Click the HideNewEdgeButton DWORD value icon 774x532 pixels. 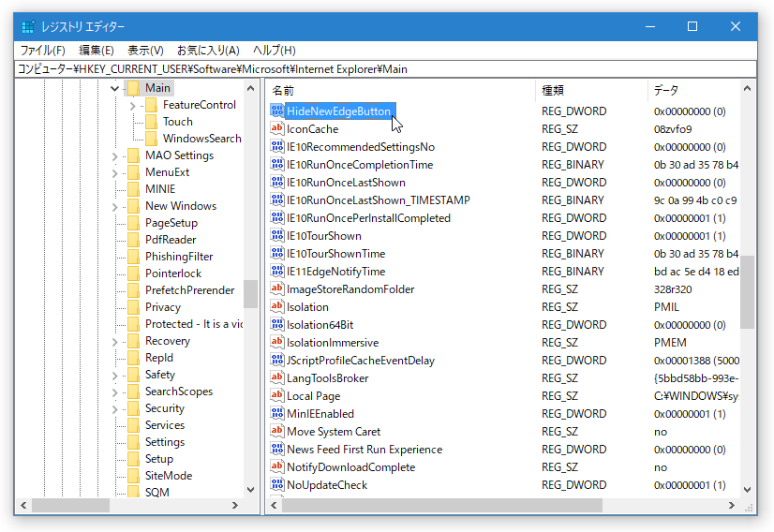point(277,111)
